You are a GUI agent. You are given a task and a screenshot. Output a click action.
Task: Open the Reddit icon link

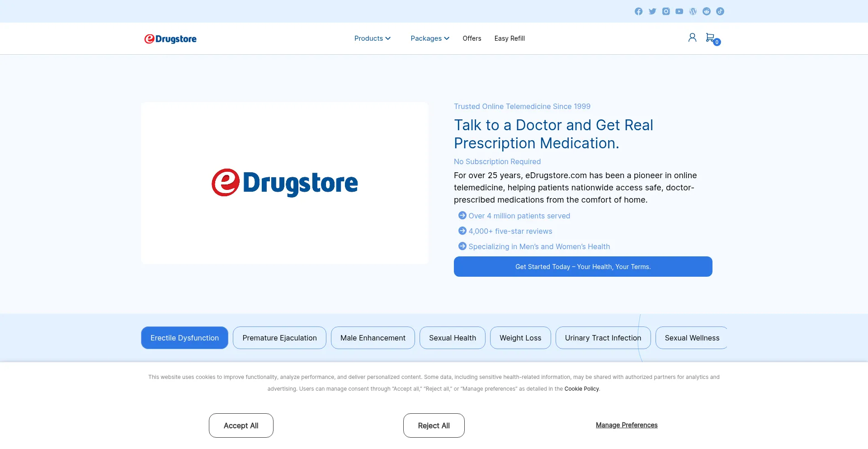707,11
